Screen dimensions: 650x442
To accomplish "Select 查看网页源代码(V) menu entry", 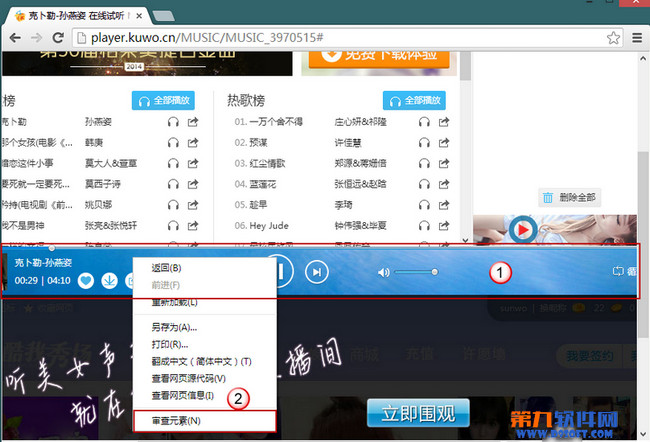I will 188,378.
